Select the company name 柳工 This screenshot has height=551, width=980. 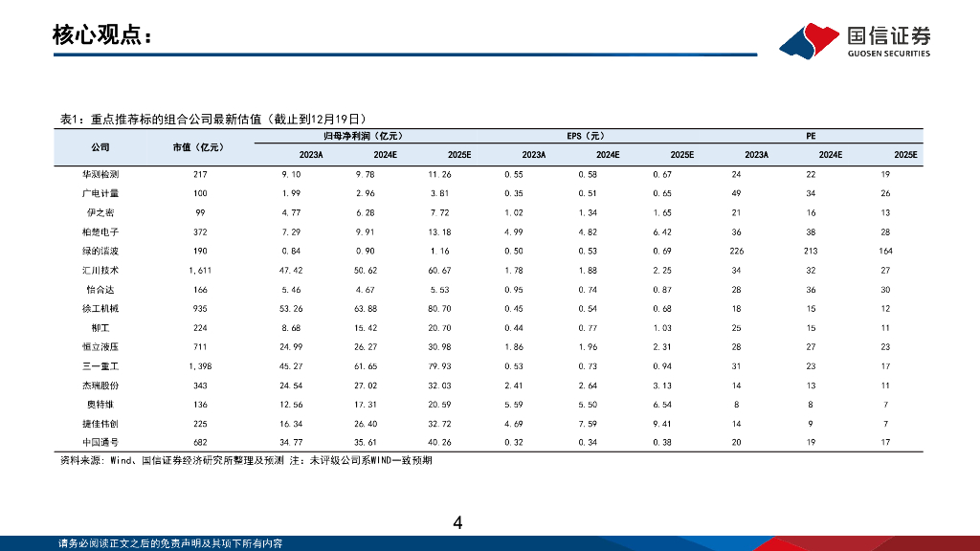pyautogui.click(x=100, y=328)
